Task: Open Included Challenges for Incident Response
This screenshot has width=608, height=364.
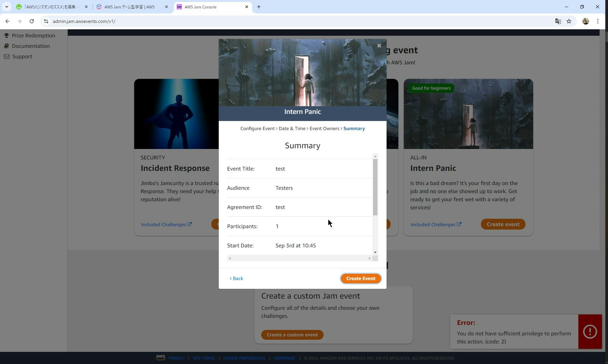Action: click(x=166, y=224)
